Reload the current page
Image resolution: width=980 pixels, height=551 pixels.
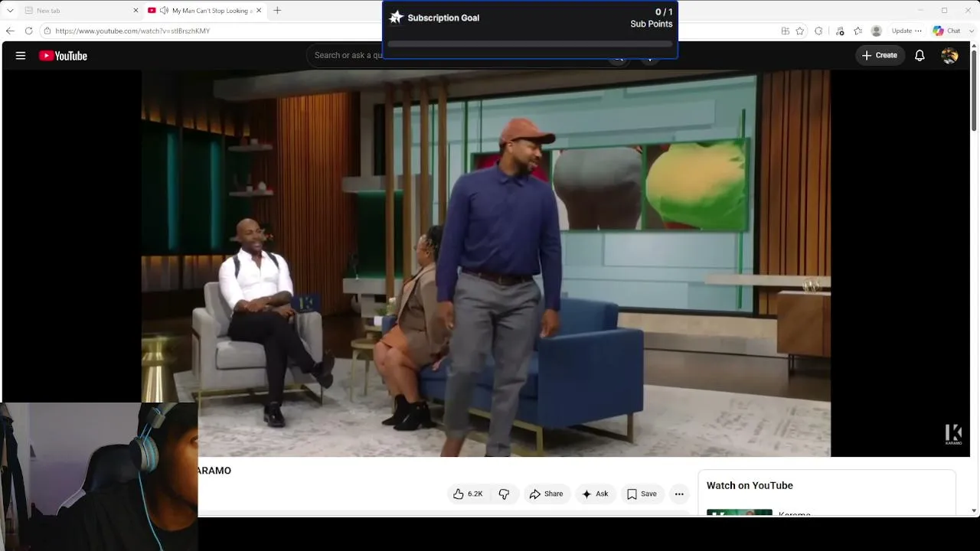click(x=28, y=31)
